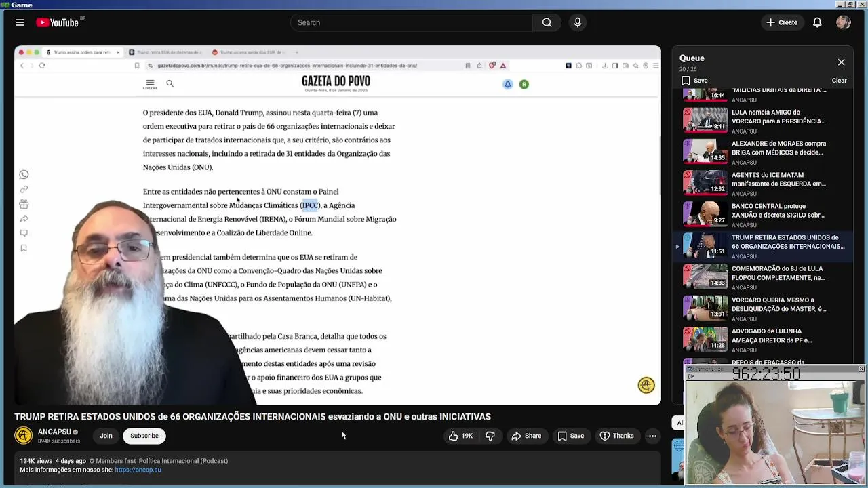Play queue video ALEXANDRE de MORAES compra BRIGA
The image size is (868, 488).
(x=764, y=152)
